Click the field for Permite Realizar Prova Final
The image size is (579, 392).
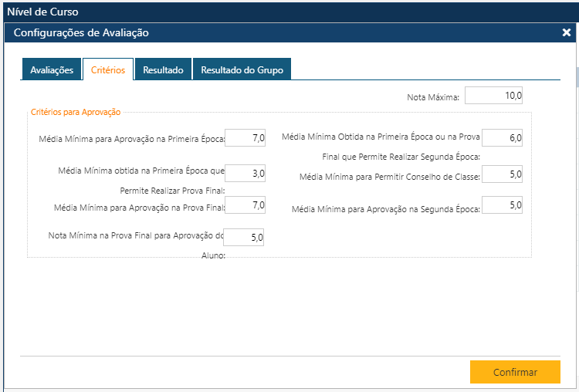pos(245,174)
